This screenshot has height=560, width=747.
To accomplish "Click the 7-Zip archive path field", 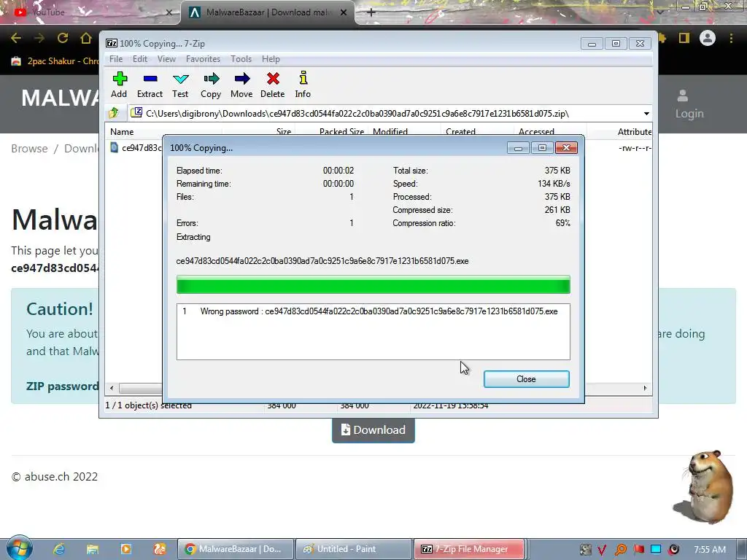I will (385, 114).
